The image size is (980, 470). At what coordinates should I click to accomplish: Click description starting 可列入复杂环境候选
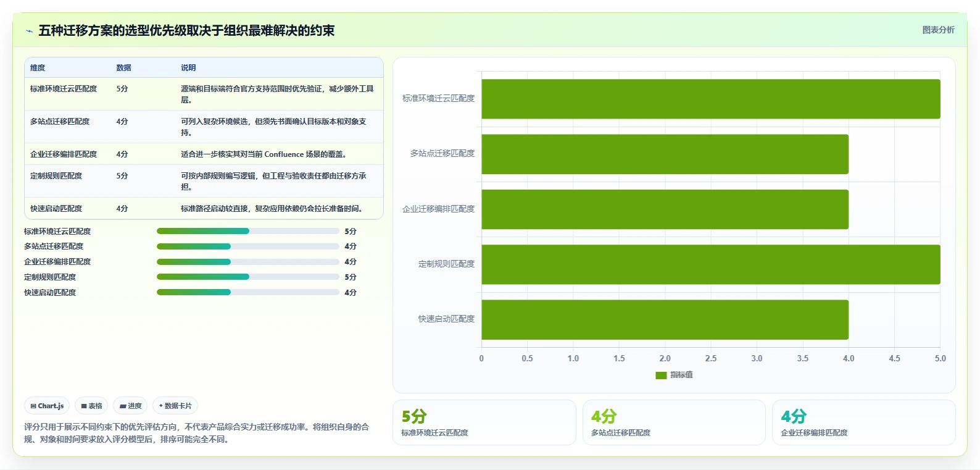[x=274, y=127]
